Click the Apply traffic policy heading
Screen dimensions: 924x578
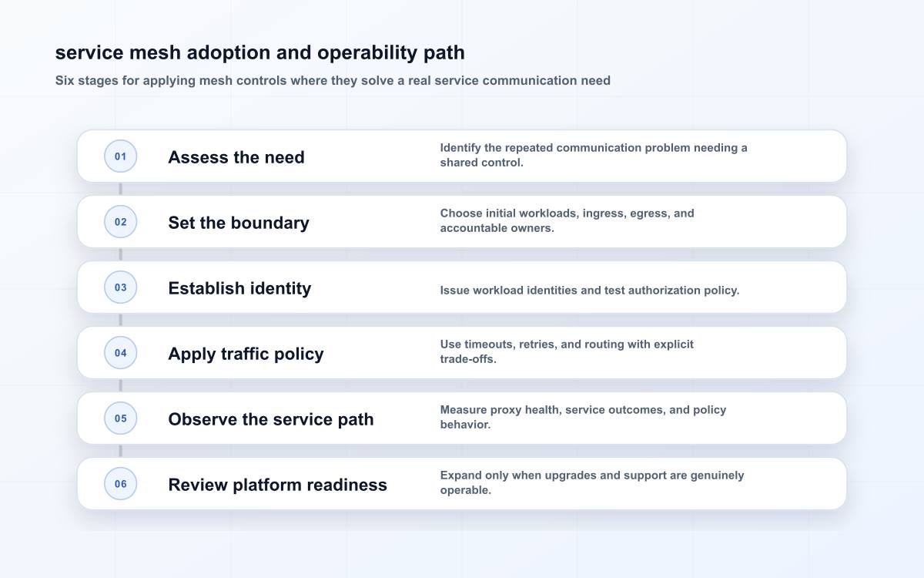pos(246,354)
